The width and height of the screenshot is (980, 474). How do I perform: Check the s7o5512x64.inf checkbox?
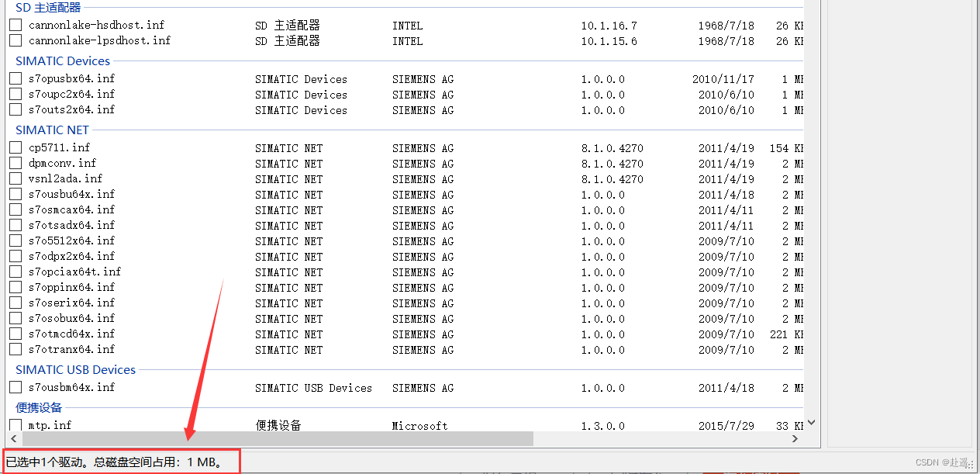(16, 240)
